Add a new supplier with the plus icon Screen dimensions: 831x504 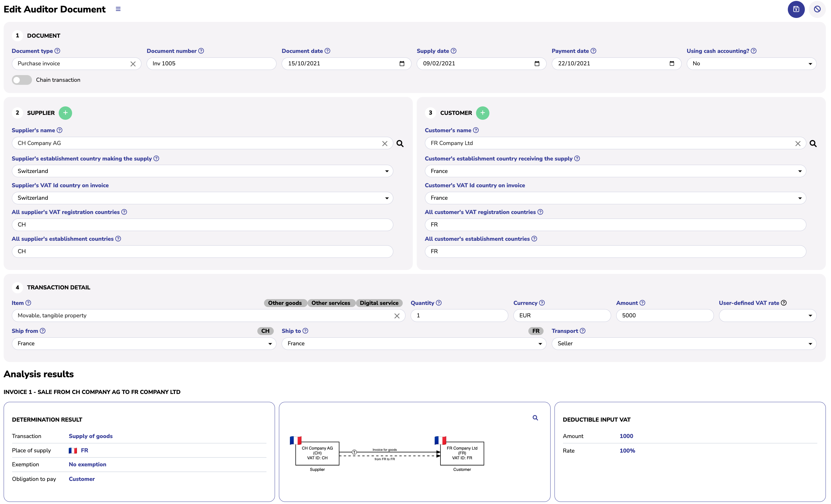65,113
